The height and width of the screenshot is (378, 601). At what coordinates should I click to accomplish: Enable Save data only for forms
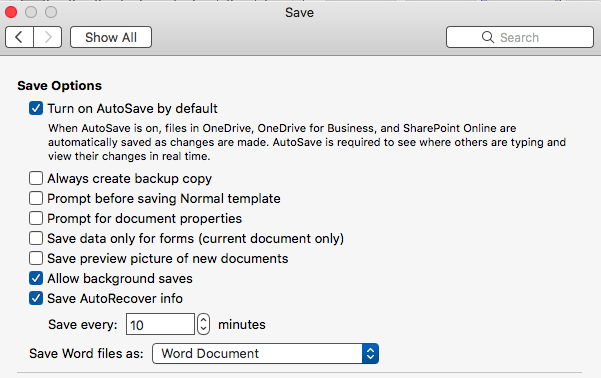[x=36, y=238]
